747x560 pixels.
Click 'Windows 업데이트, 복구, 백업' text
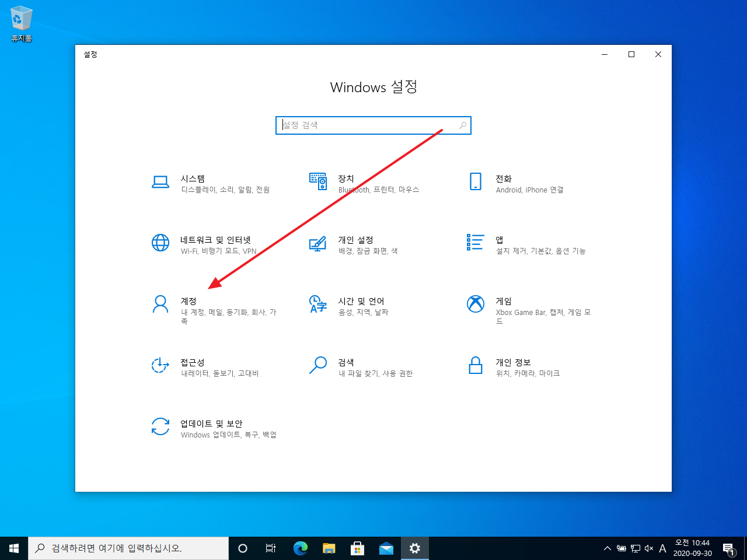[229, 435]
